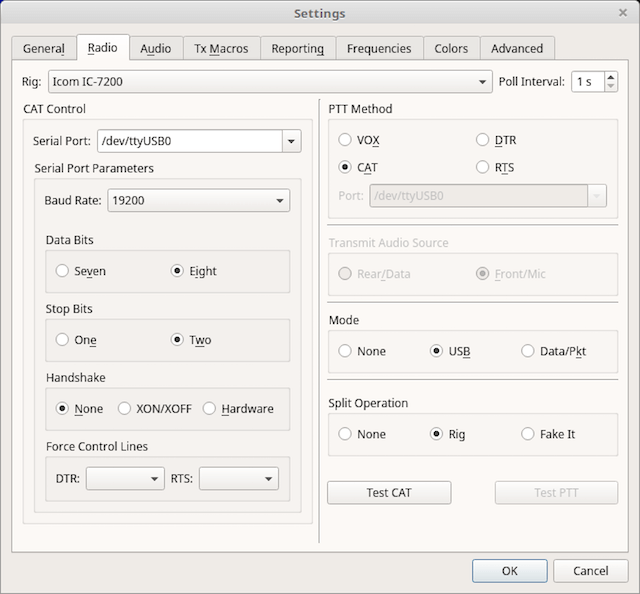
Task: Enable Hardware handshake option
Action: (210, 408)
